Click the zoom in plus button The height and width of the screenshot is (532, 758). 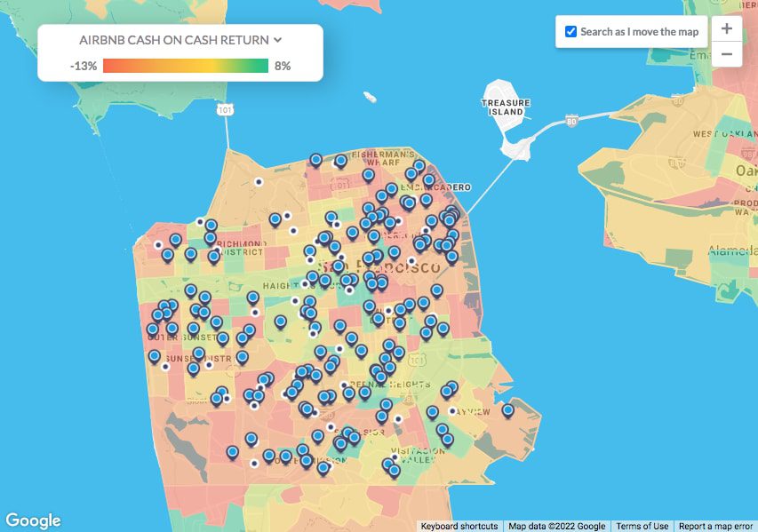click(x=726, y=28)
